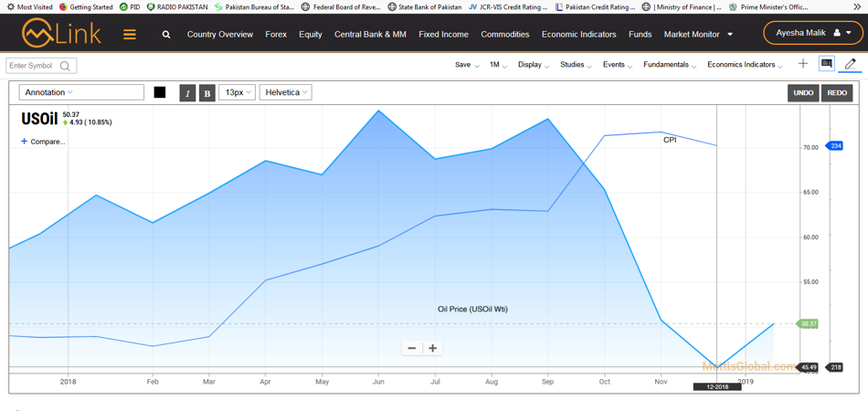Click the 218 CPI axis tag
Image resolution: width=868 pixels, height=411 pixels.
(x=835, y=367)
